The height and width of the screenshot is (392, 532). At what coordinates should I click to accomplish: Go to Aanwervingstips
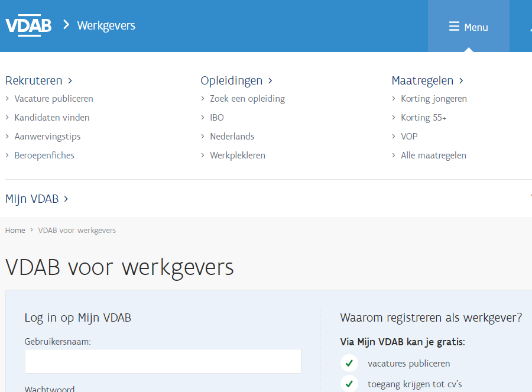click(x=47, y=137)
